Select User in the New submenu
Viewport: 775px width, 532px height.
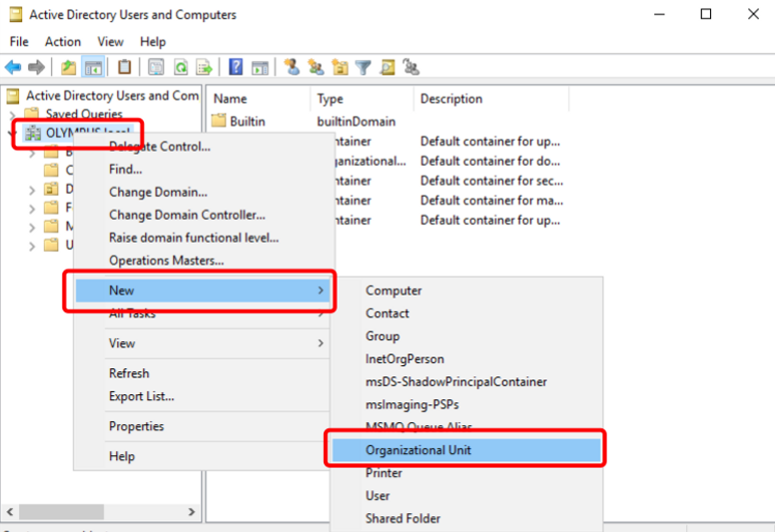[378, 496]
